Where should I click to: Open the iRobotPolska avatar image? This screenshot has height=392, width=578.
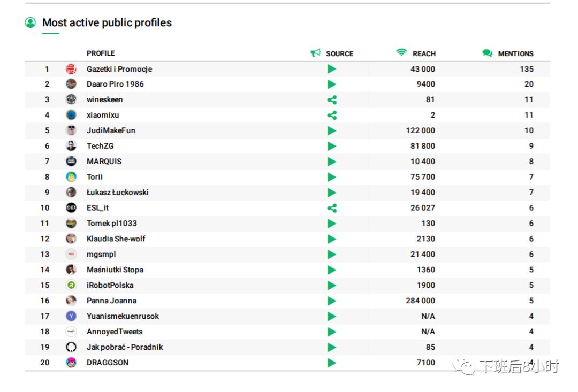pos(71,285)
